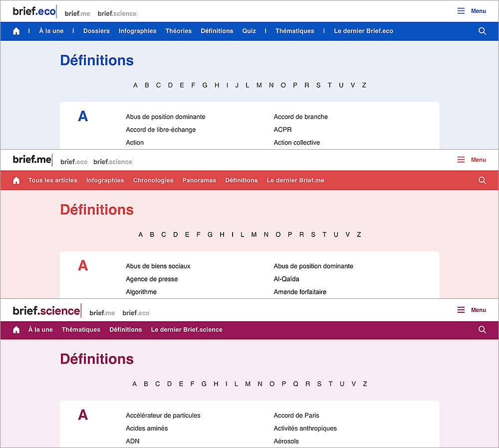Open the purple hamburger Menu of Brief.science

coord(472,310)
